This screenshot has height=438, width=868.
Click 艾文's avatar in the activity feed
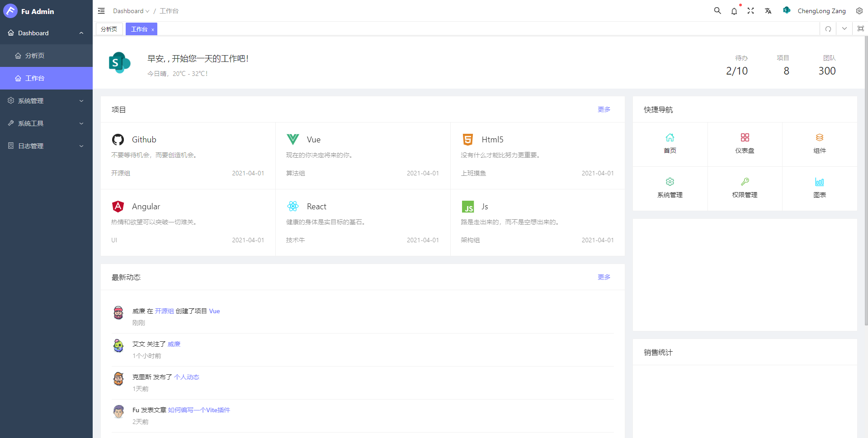tap(118, 346)
